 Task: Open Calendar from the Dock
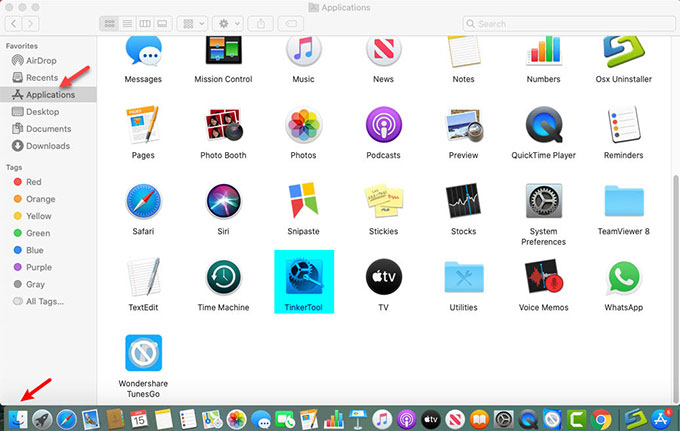point(139,419)
